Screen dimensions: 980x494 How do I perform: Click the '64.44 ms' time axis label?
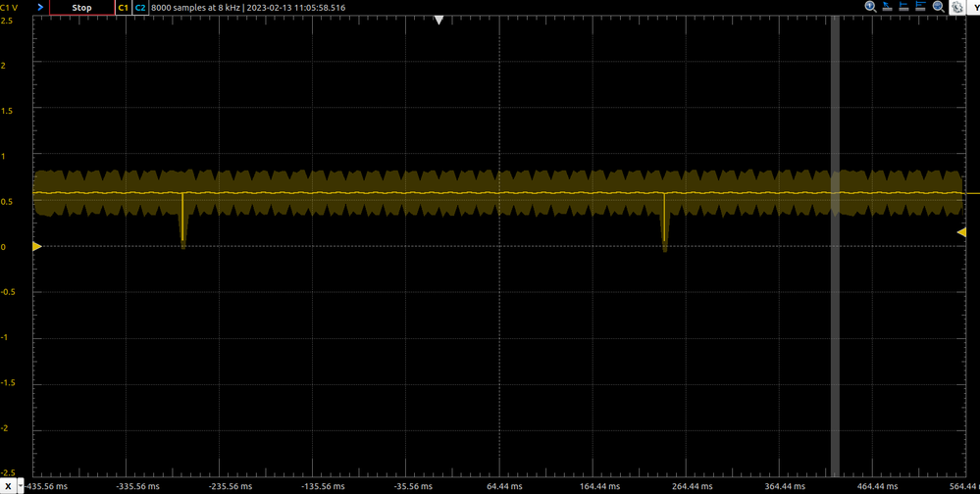[x=504, y=486]
